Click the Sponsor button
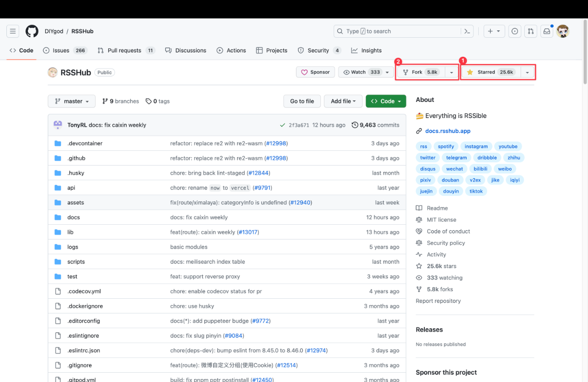The height and width of the screenshot is (382, 588). pos(316,72)
